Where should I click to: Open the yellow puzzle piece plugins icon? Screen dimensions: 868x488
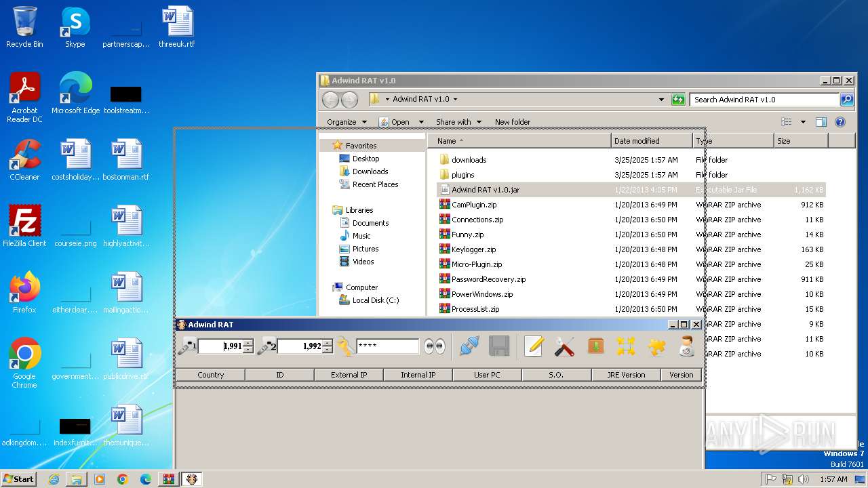pyautogui.click(x=656, y=346)
